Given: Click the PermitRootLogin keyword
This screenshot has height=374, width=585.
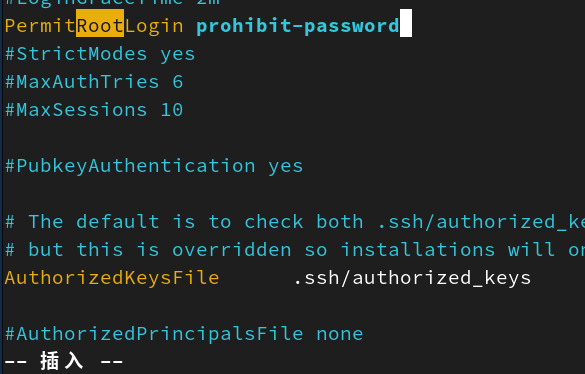Looking at the screenshot, I should pyautogui.click(x=94, y=26).
